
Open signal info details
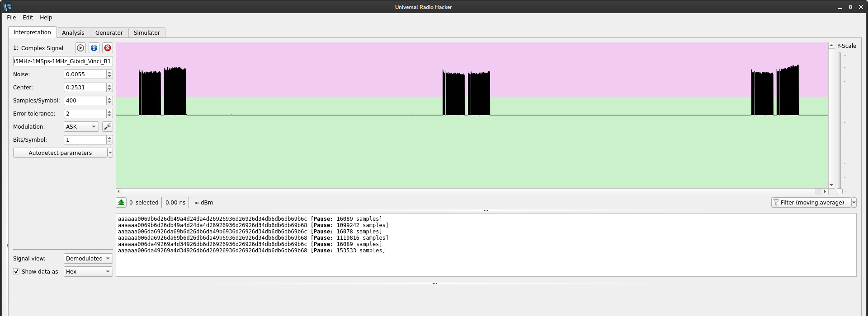[94, 48]
